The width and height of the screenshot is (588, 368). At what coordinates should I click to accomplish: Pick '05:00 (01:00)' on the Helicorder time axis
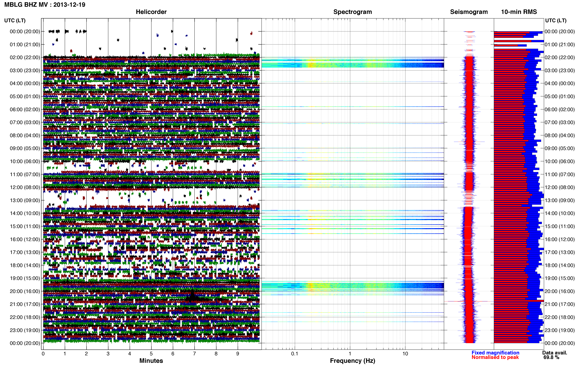pyautogui.click(x=25, y=96)
